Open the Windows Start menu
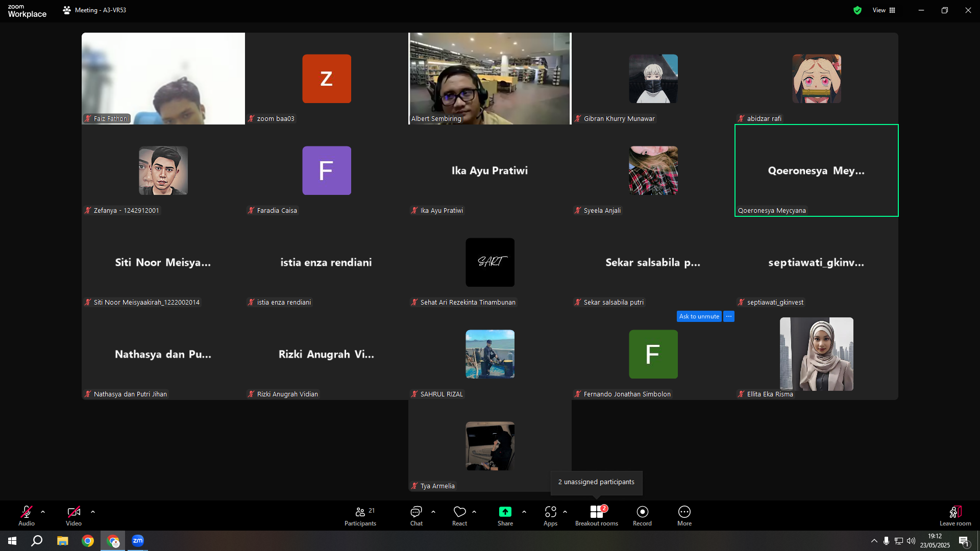980x551 pixels. (x=12, y=541)
